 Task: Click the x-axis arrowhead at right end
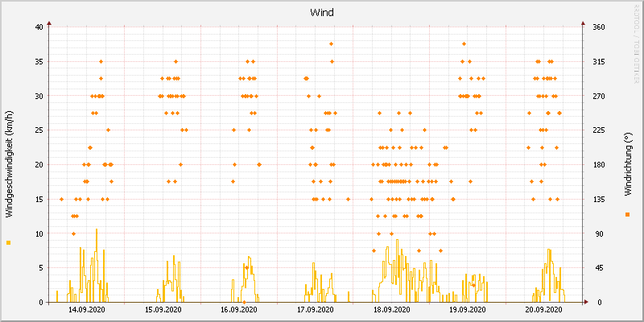(586, 303)
